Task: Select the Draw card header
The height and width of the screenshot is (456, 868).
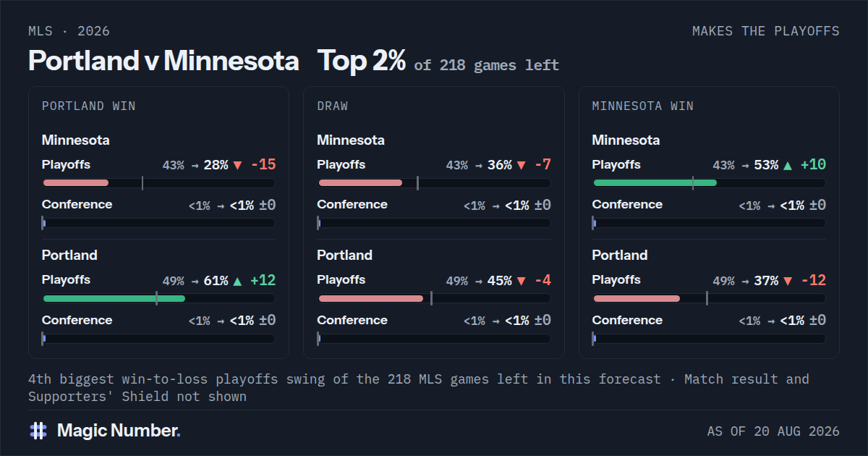Action: (332, 106)
